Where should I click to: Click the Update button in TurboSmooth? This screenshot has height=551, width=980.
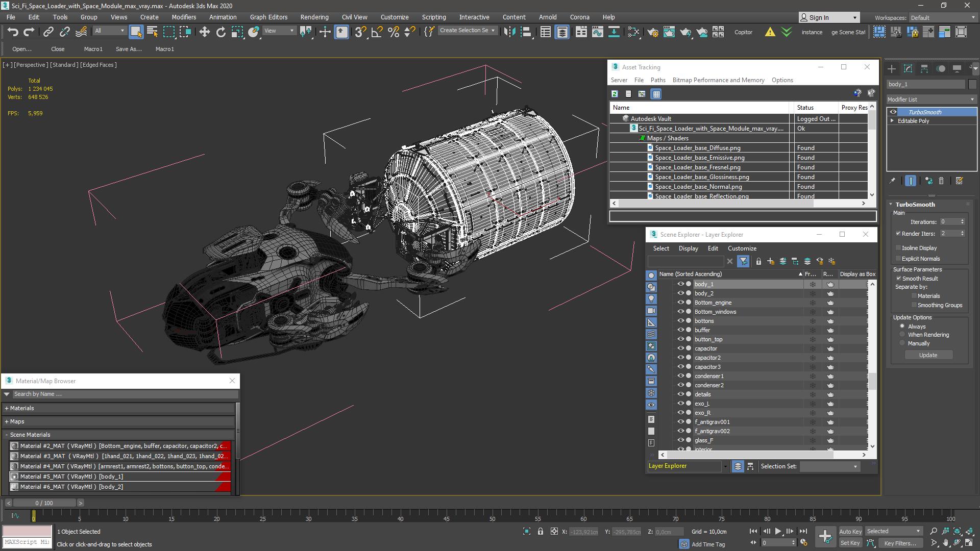pyautogui.click(x=928, y=355)
